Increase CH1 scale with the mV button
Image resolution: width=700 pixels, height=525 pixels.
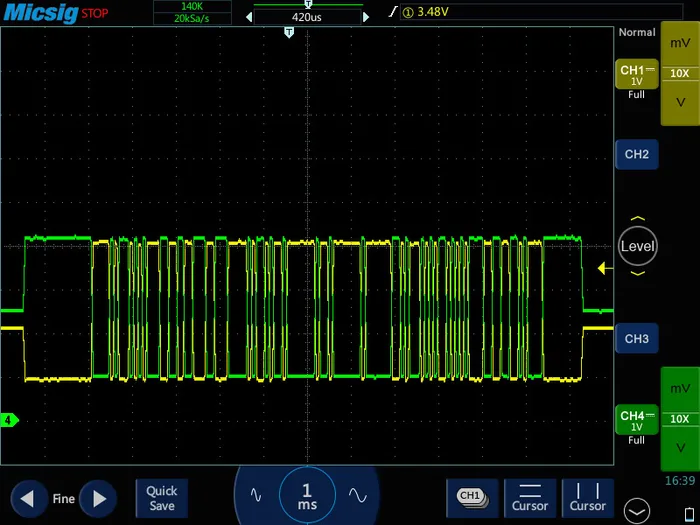tap(680, 45)
